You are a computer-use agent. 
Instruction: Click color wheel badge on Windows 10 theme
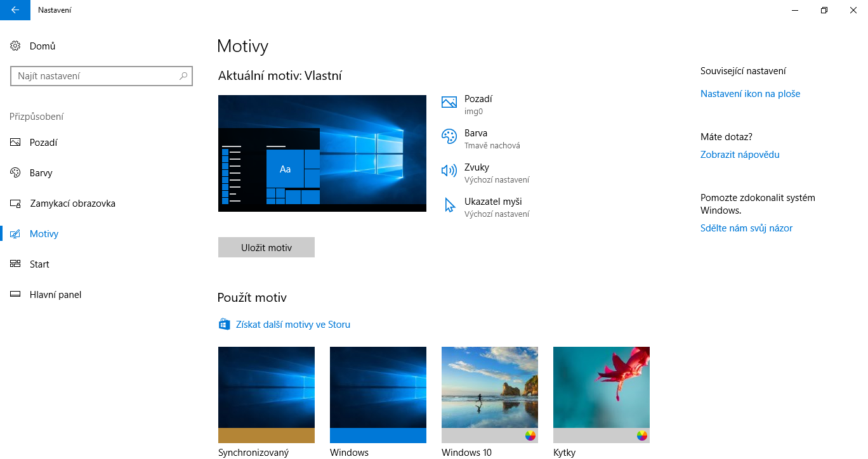[x=530, y=436]
